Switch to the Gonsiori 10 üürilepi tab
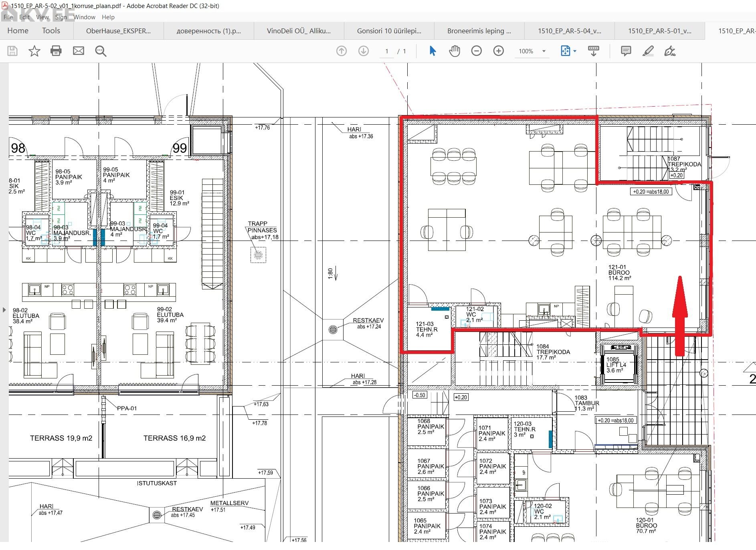 [389, 31]
